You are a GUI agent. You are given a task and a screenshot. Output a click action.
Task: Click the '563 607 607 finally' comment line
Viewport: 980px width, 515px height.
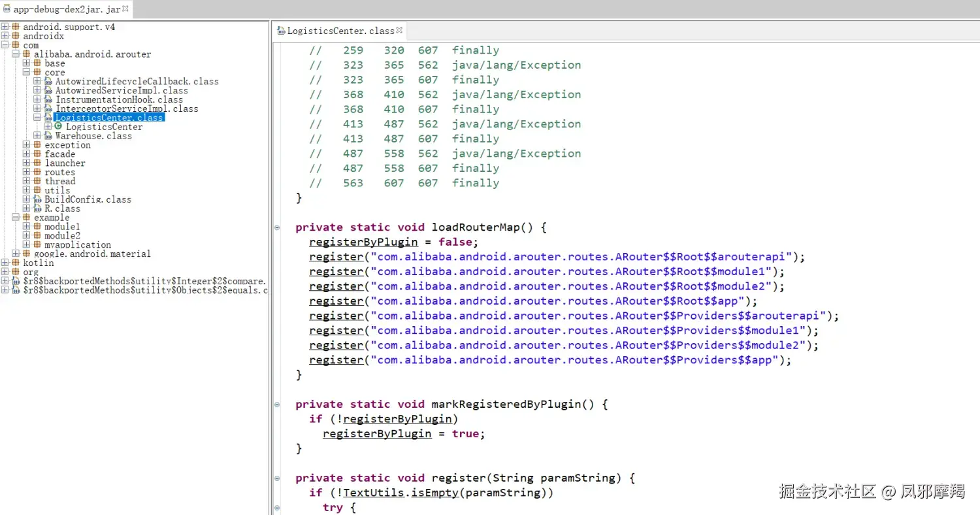[404, 183]
